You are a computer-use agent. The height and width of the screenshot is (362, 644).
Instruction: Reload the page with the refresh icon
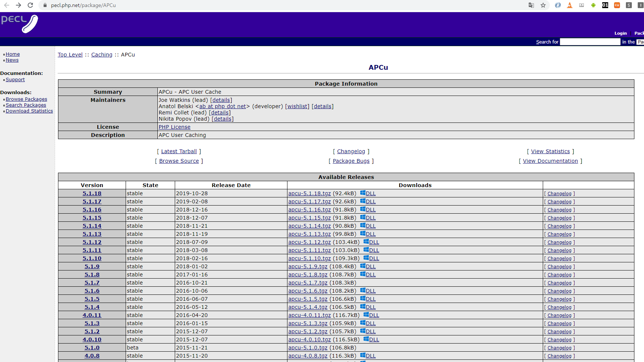tap(30, 5)
